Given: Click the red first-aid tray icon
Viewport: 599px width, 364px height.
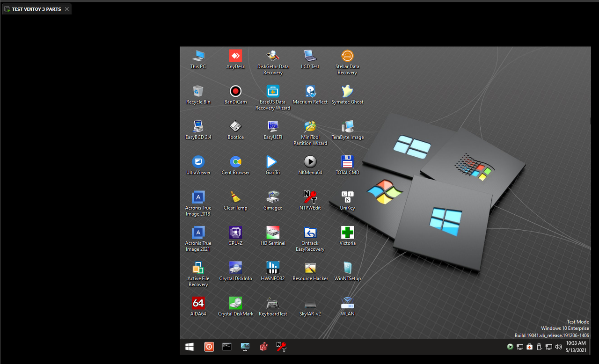Looking at the screenshot, I should (529, 347).
